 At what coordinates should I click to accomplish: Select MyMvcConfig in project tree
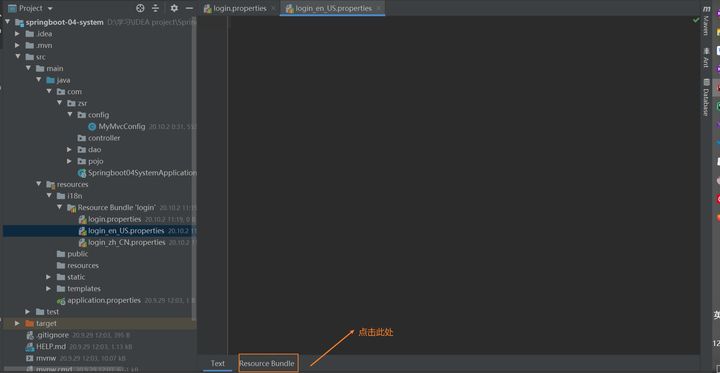122,126
